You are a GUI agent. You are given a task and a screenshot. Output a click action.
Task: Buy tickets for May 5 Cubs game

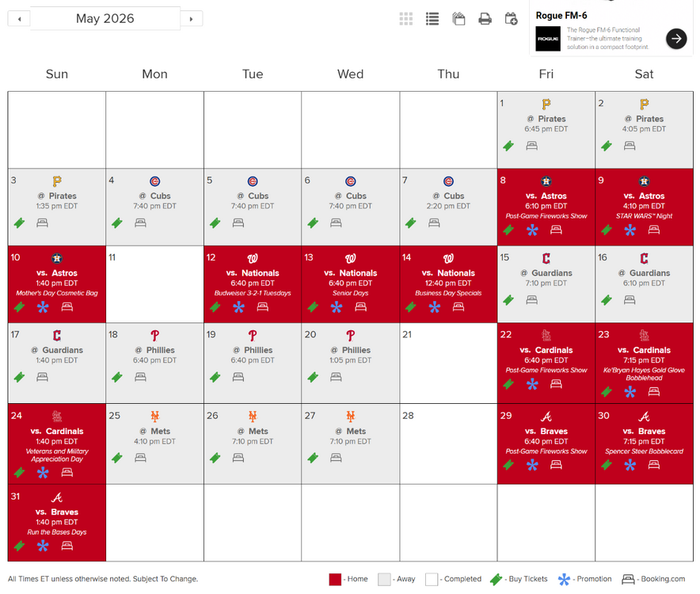pos(215,223)
